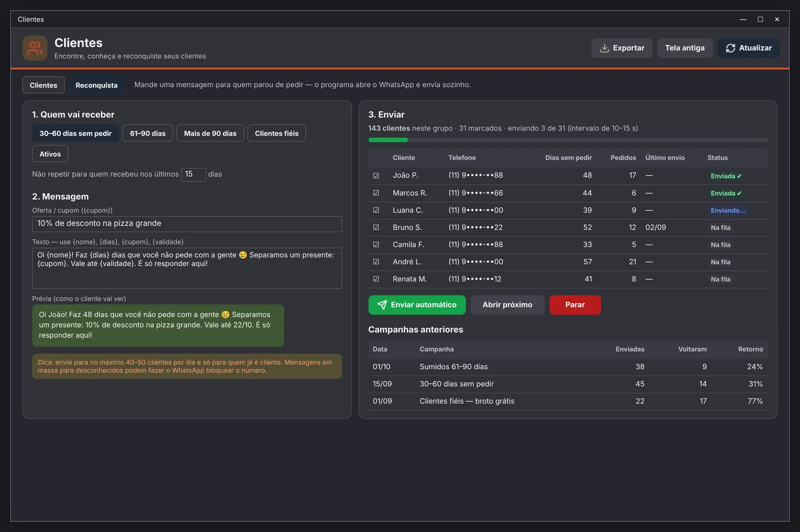800x532 pixels.
Task: Click the Clientes app logo icon
Action: (x=35, y=48)
